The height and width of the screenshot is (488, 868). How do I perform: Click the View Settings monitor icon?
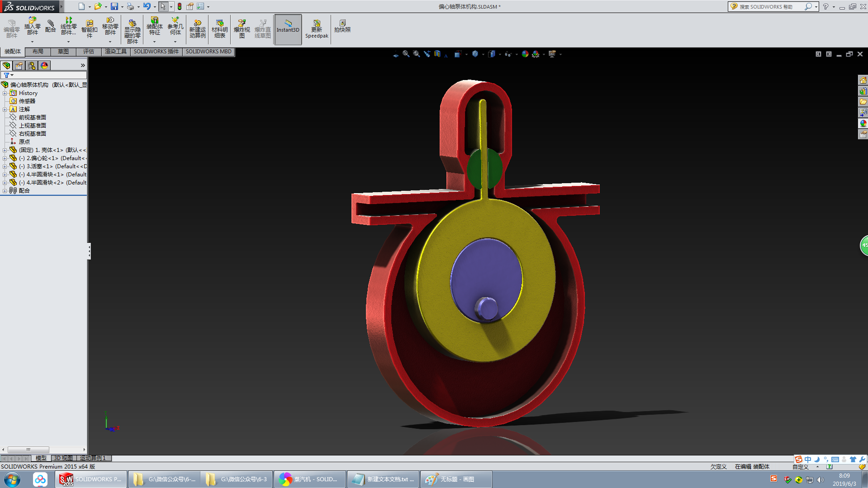[552, 54]
